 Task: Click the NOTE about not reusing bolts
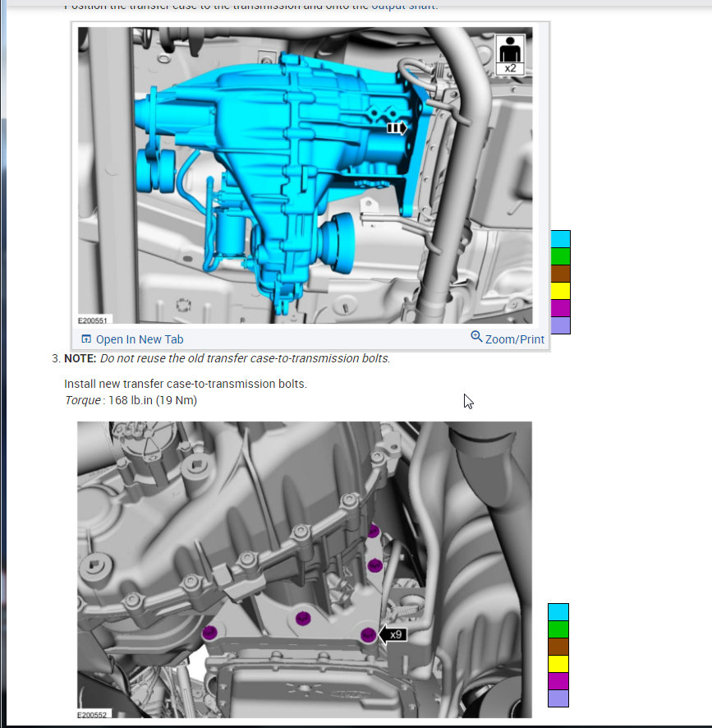(x=227, y=358)
